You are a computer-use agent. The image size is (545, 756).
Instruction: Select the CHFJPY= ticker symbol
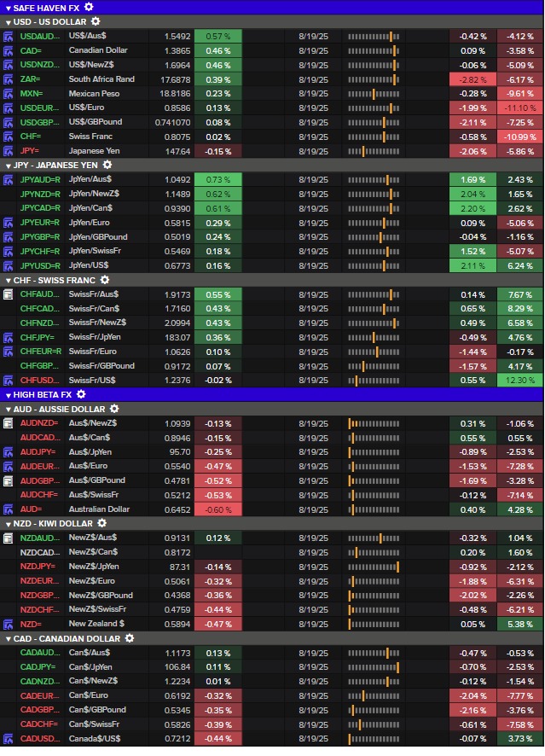click(x=38, y=337)
